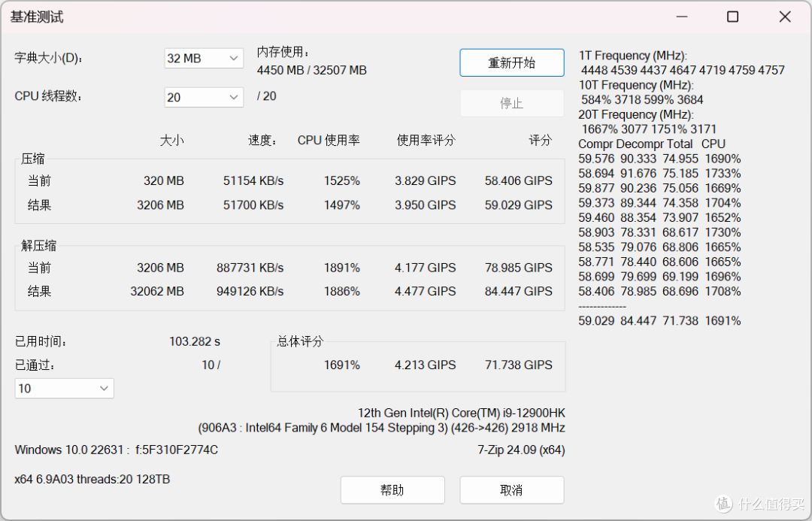Click the 7-Zip 24.09 (x64) version text
The height and width of the screenshot is (521, 812).
coord(520,450)
